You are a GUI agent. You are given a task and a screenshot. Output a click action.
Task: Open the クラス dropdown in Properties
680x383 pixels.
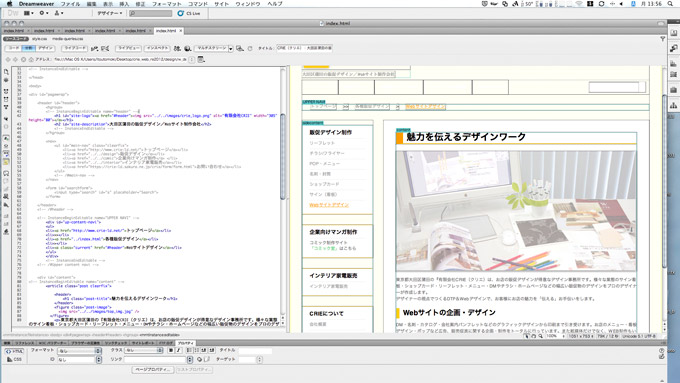coord(144,350)
